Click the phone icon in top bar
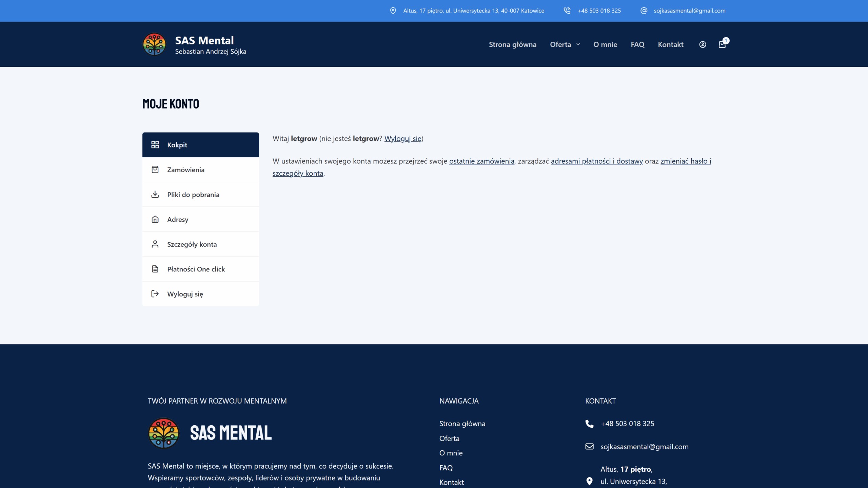 [x=567, y=11]
